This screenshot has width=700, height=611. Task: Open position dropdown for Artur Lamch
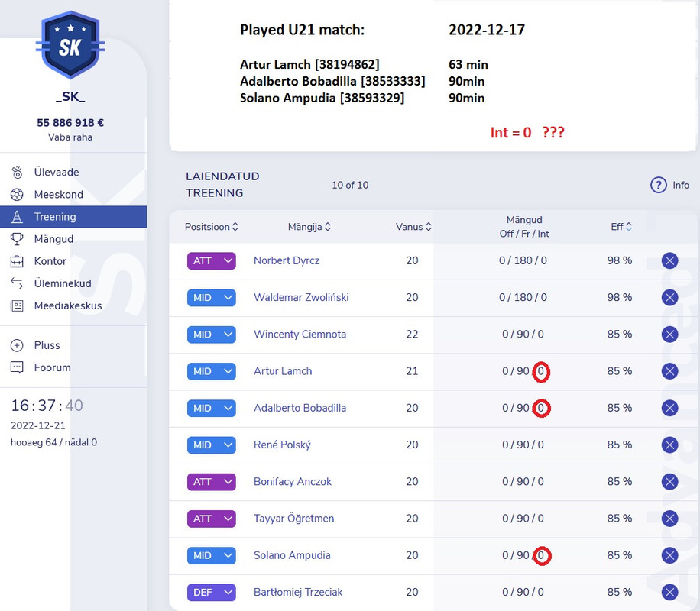tap(211, 371)
